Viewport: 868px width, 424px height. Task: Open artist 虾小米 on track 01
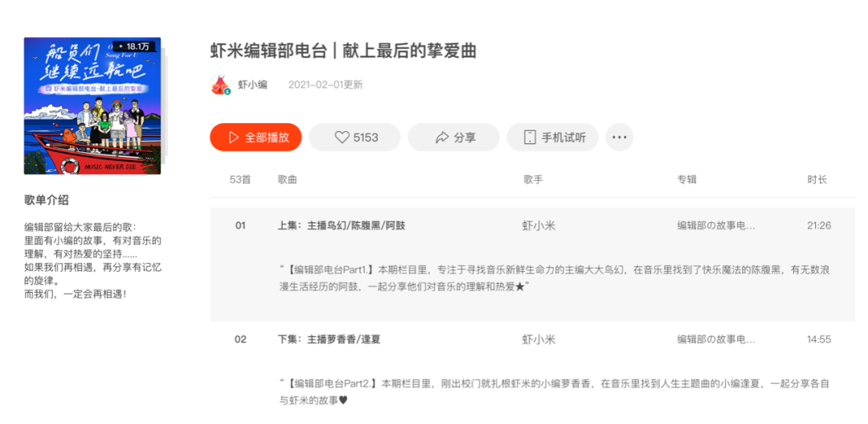point(538,226)
